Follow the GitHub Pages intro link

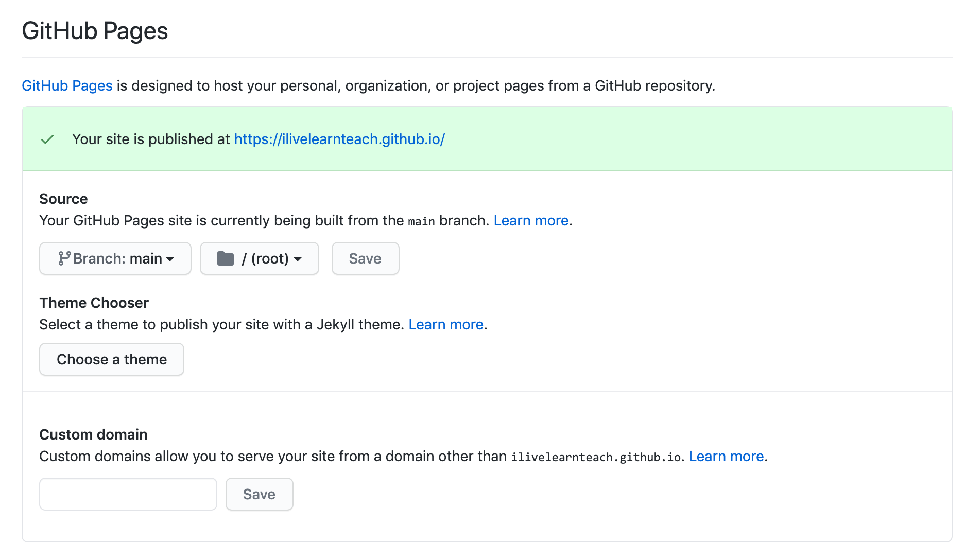coord(67,85)
